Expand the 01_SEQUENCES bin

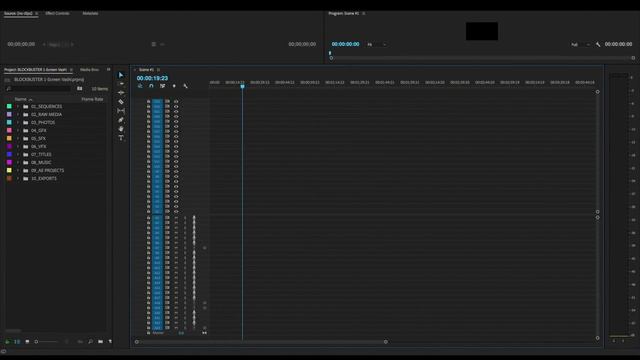tap(18, 106)
